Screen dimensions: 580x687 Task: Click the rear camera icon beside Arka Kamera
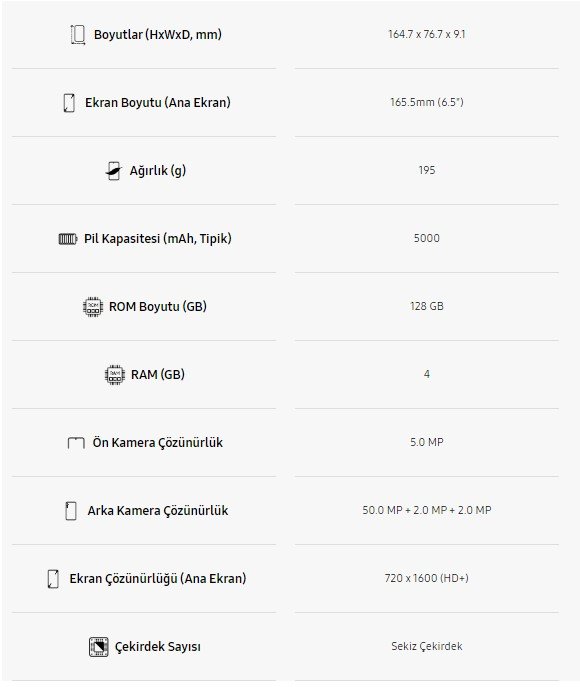coord(71,511)
